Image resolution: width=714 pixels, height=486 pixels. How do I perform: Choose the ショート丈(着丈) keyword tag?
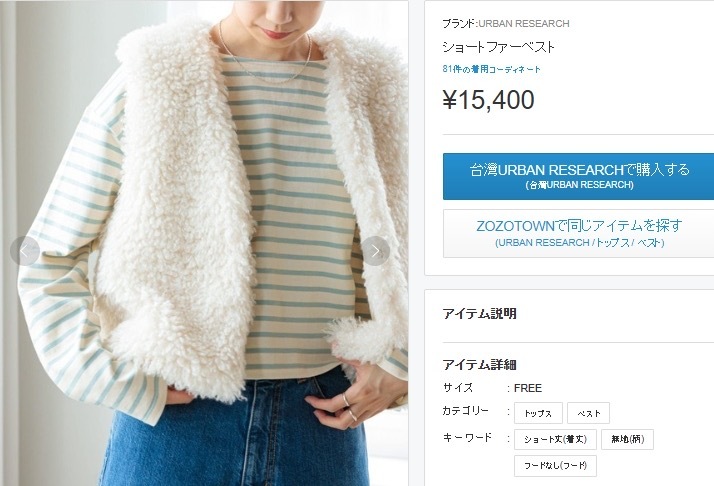[555, 439]
